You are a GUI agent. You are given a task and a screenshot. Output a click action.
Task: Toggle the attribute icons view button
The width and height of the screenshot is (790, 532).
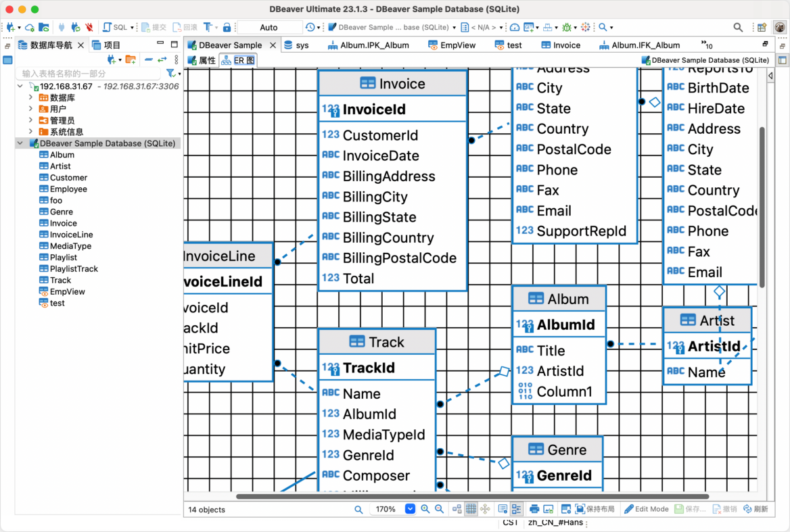coord(503,509)
